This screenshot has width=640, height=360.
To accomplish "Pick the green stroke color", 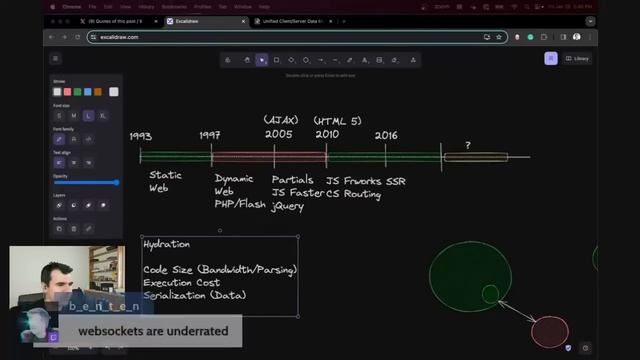I will (x=78, y=92).
